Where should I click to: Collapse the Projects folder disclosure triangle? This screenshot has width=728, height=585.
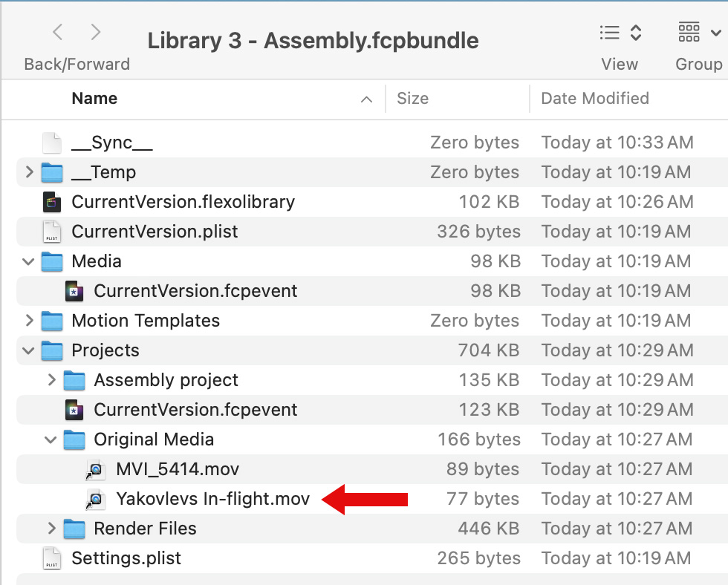[x=29, y=350]
